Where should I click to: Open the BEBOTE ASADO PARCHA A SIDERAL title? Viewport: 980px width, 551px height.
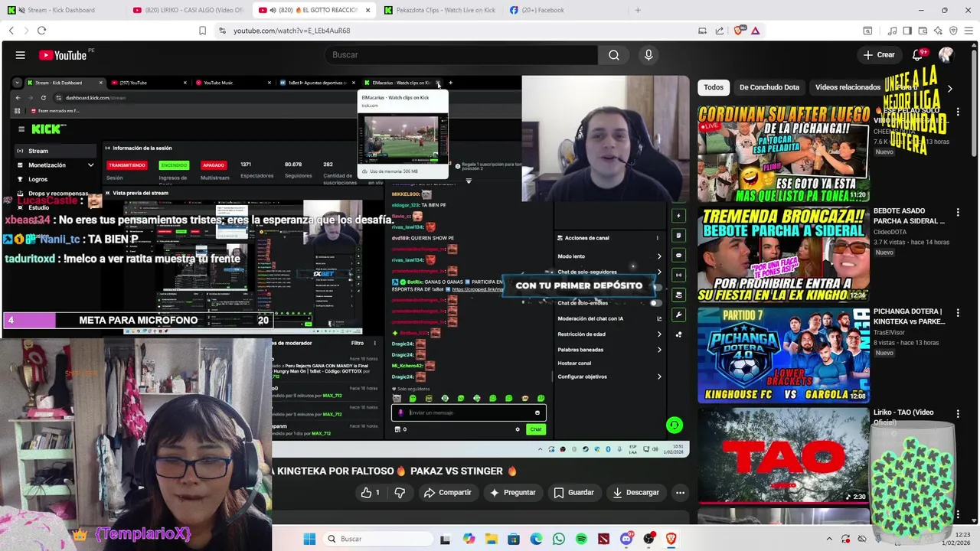[909, 216]
